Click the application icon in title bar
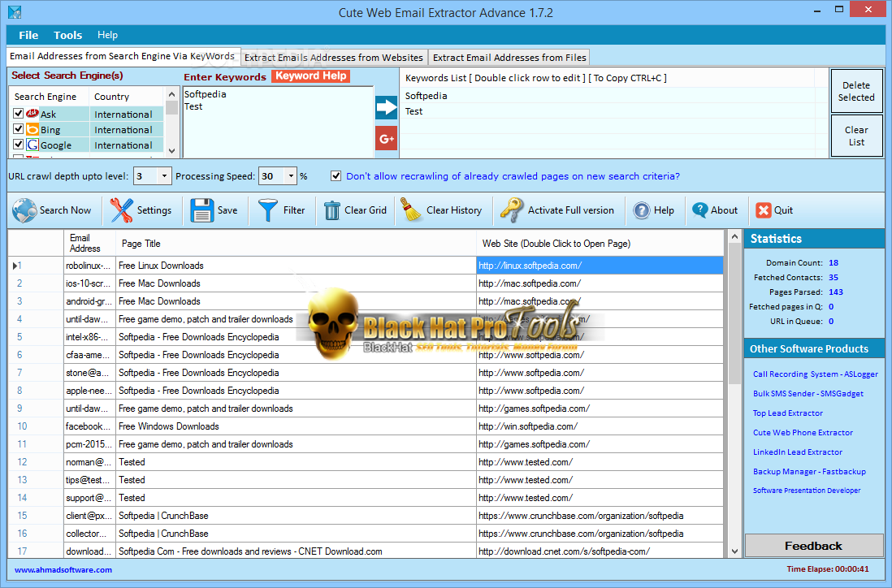Image resolution: width=892 pixels, height=588 pixels. 15,12
